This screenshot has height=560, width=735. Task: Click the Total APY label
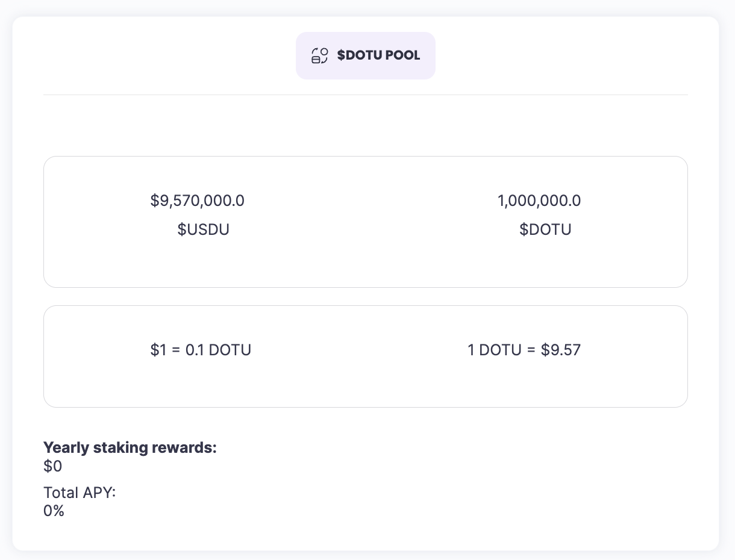click(79, 493)
